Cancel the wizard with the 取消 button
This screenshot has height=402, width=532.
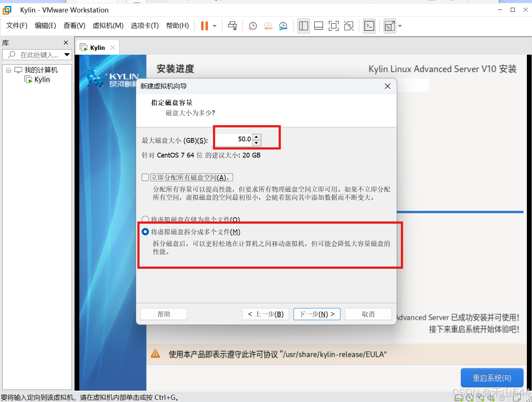368,314
